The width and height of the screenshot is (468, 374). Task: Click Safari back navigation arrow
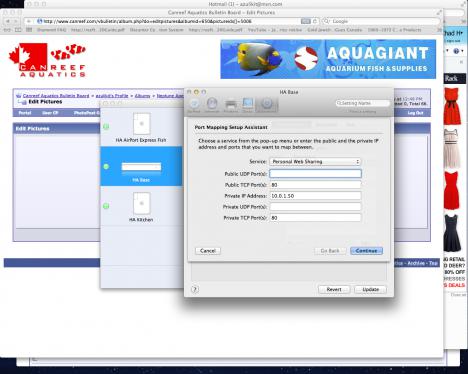click(x=8, y=21)
